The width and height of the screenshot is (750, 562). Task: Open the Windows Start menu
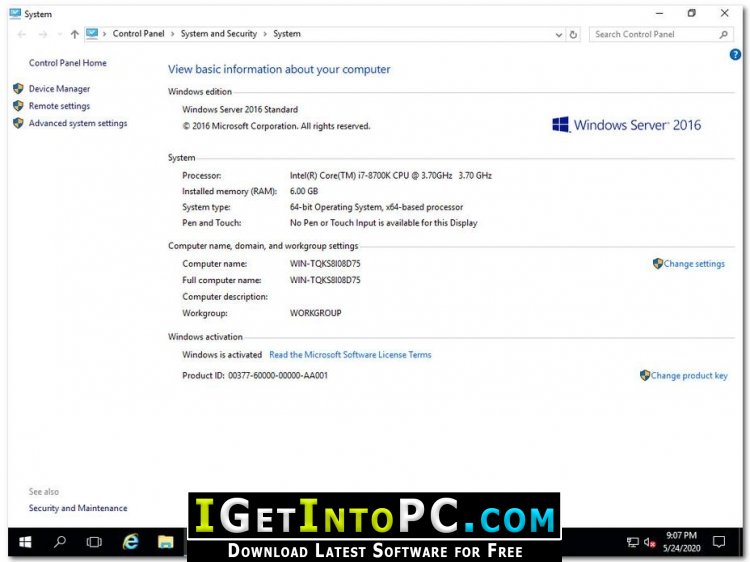click(x=25, y=542)
